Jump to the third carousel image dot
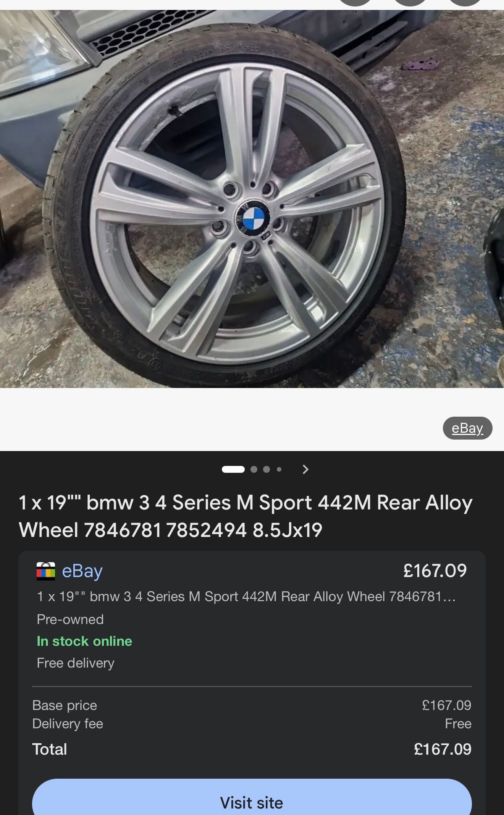 (x=267, y=469)
